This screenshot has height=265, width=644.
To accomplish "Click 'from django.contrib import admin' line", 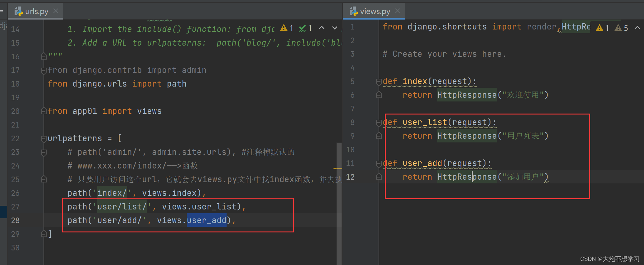I will [127, 70].
